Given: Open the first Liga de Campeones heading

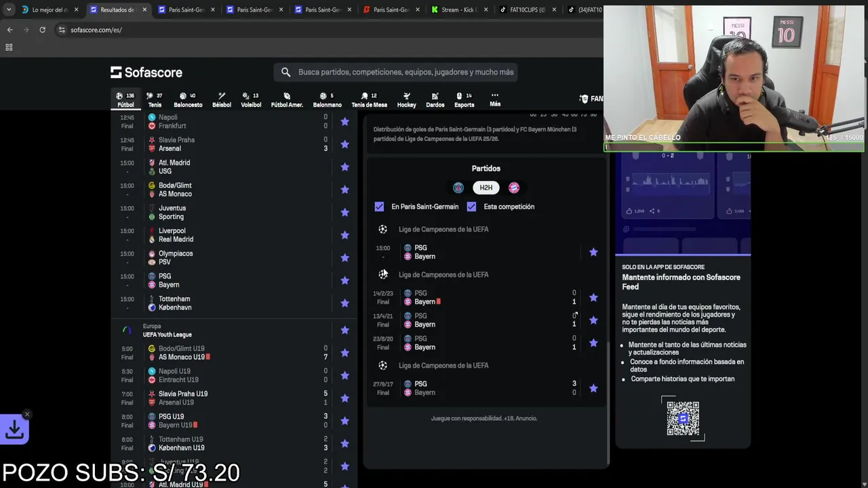Looking at the screenshot, I should (x=443, y=229).
